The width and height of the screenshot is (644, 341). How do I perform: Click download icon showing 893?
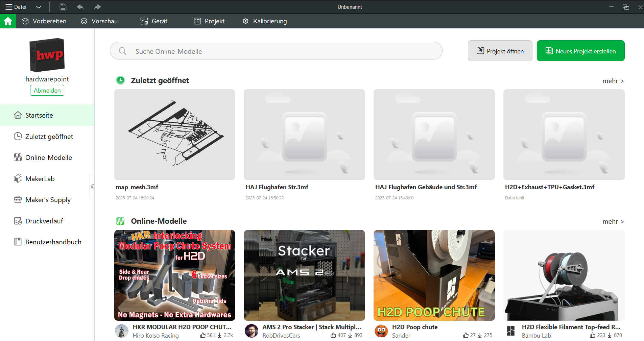pos(350,335)
